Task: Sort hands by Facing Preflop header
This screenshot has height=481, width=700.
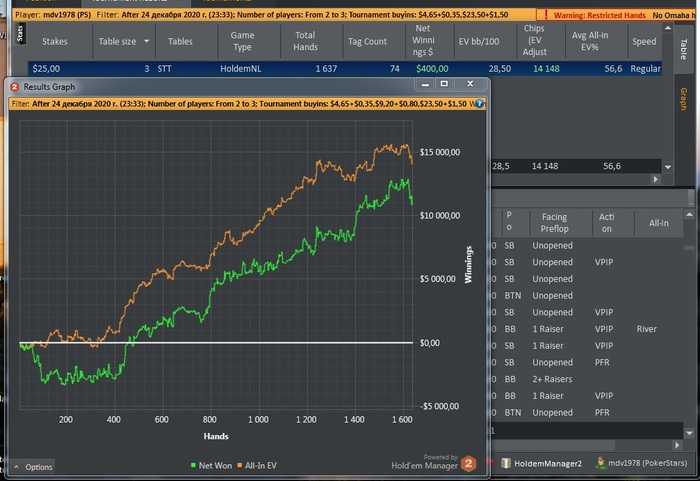Action: 554,222
